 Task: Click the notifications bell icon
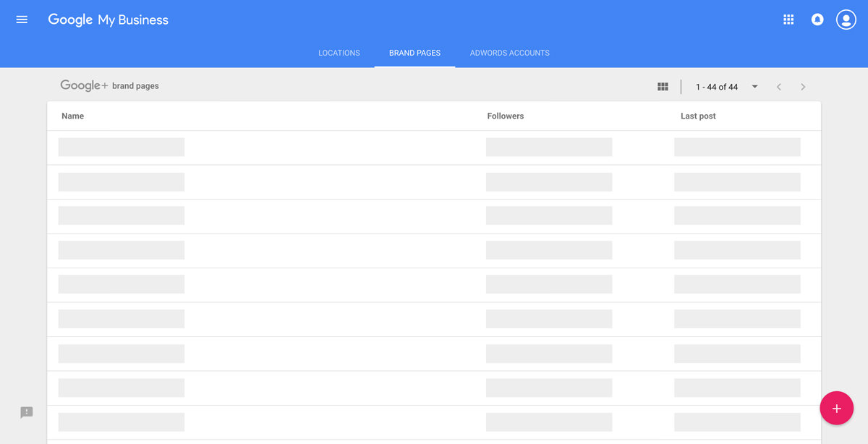click(x=817, y=20)
